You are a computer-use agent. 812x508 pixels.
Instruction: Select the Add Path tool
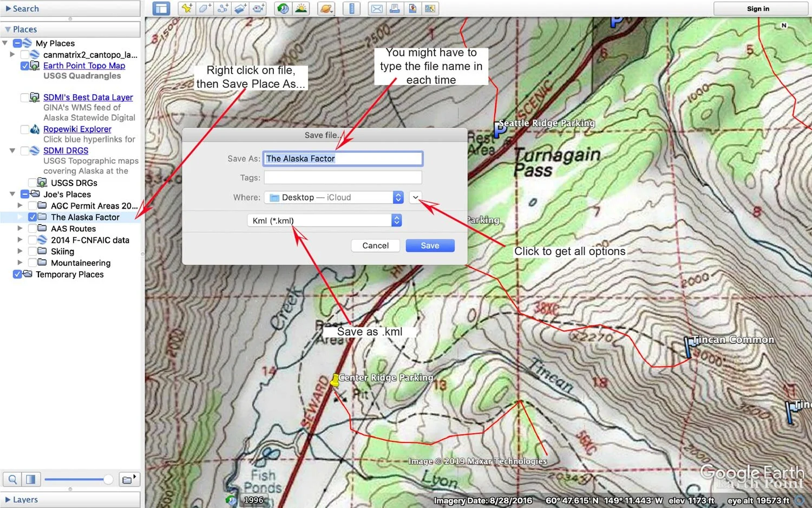point(222,8)
